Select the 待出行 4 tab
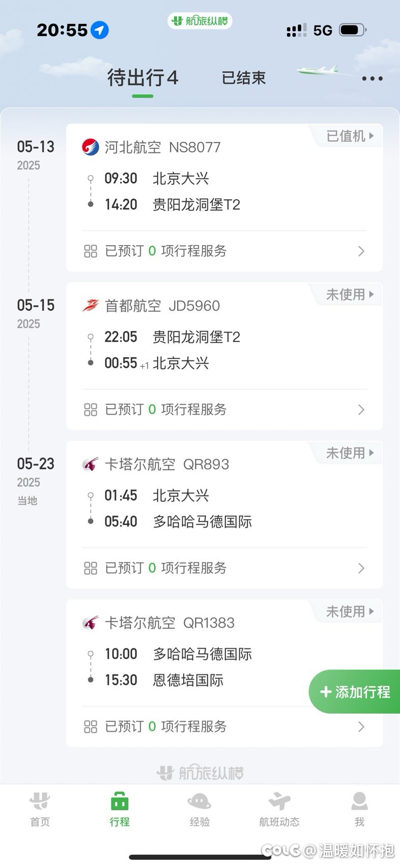The image size is (400, 868). (142, 78)
